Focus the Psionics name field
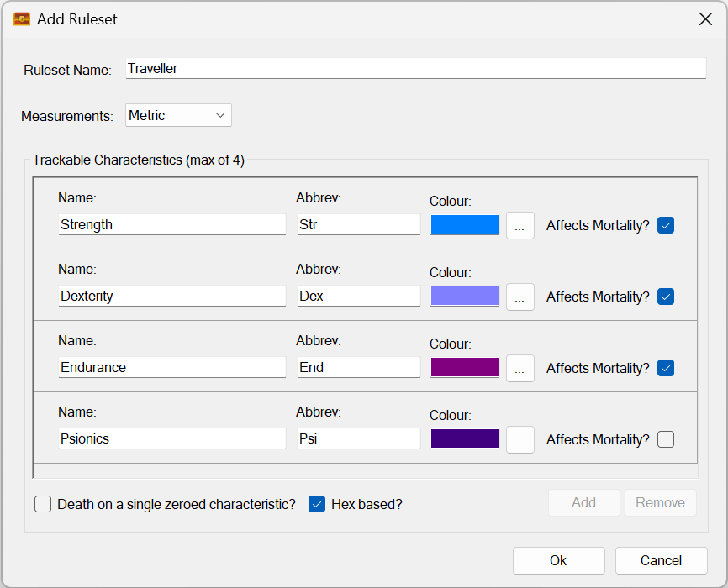Viewport: 728px width, 588px height. 171,438
